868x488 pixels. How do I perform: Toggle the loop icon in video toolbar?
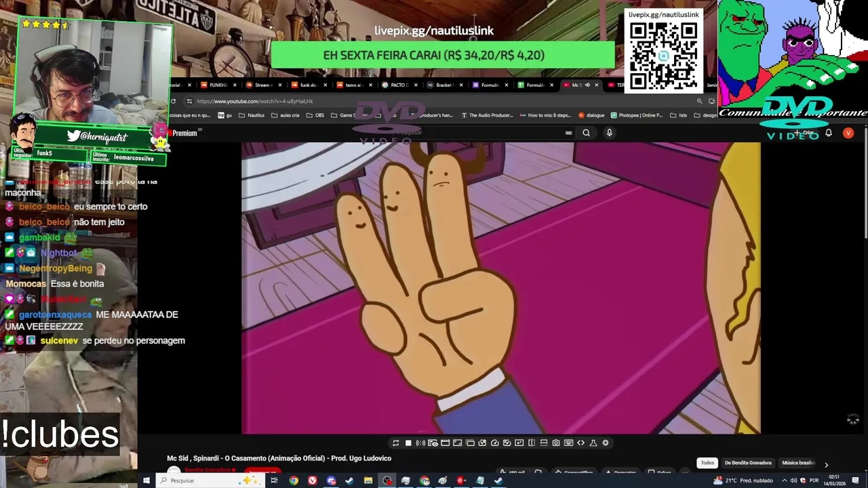pos(396,443)
